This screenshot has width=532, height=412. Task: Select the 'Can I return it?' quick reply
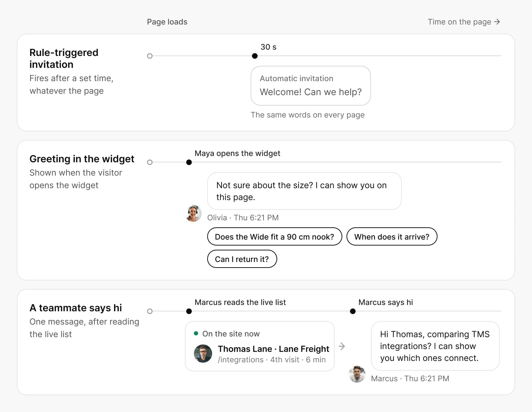click(242, 259)
